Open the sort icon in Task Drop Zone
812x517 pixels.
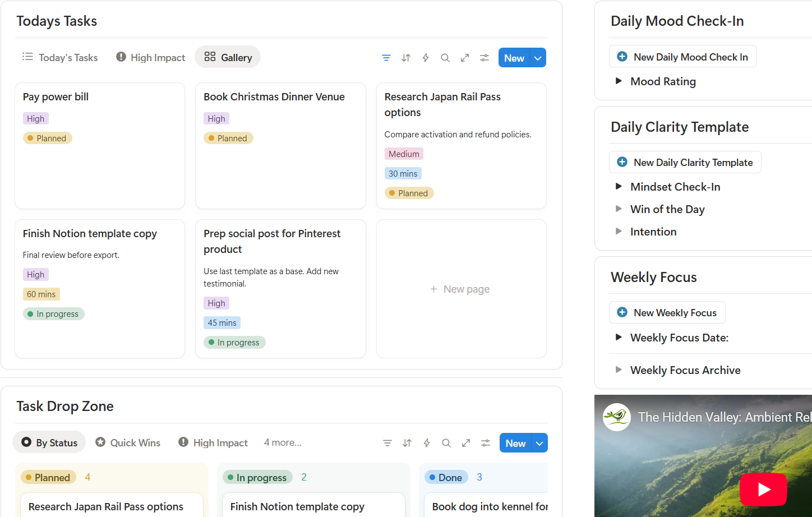[407, 442]
